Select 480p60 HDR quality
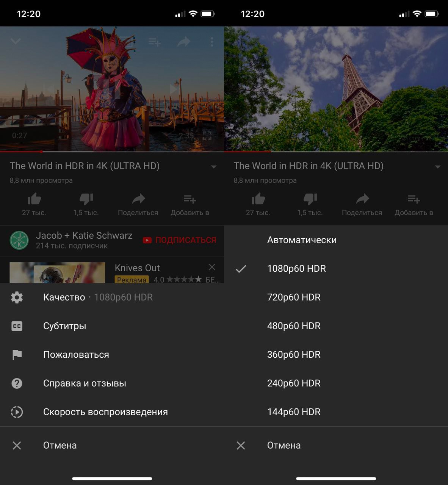Image resolution: width=448 pixels, height=485 pixels. tap(336, 326)
